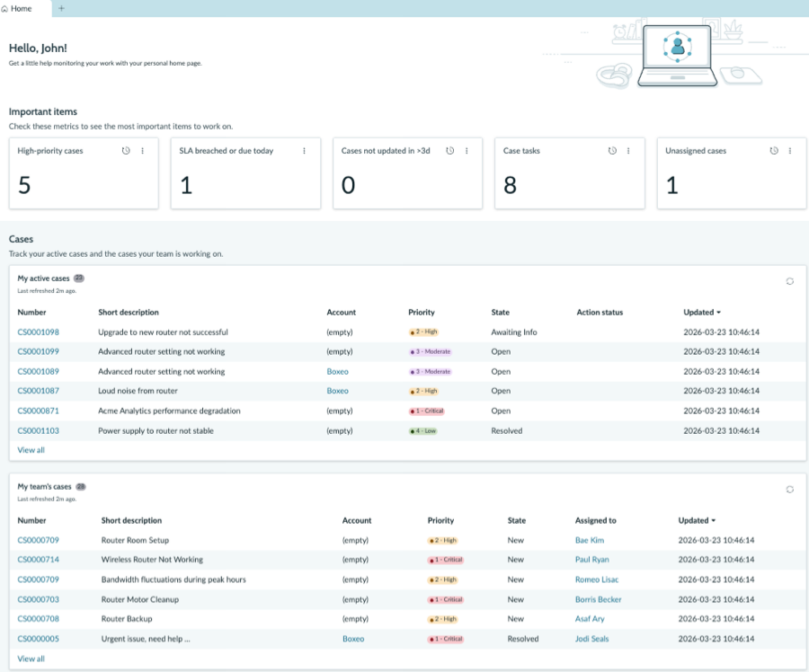Open Boxeo account in Urgent issue row
The width and height of the screenshot is (809, 672).
tap(353, 639)
